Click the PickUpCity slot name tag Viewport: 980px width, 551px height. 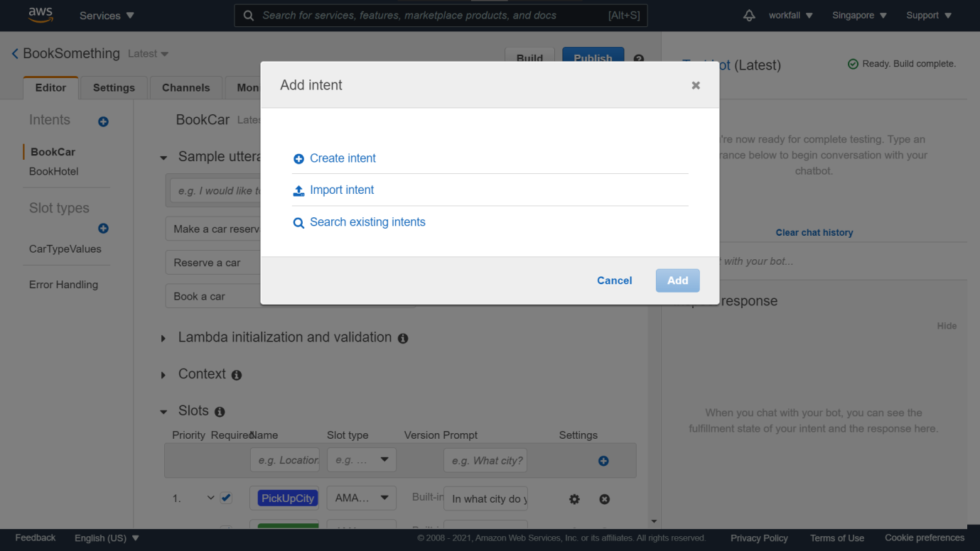pyautogui.click(x=288, y=498)
